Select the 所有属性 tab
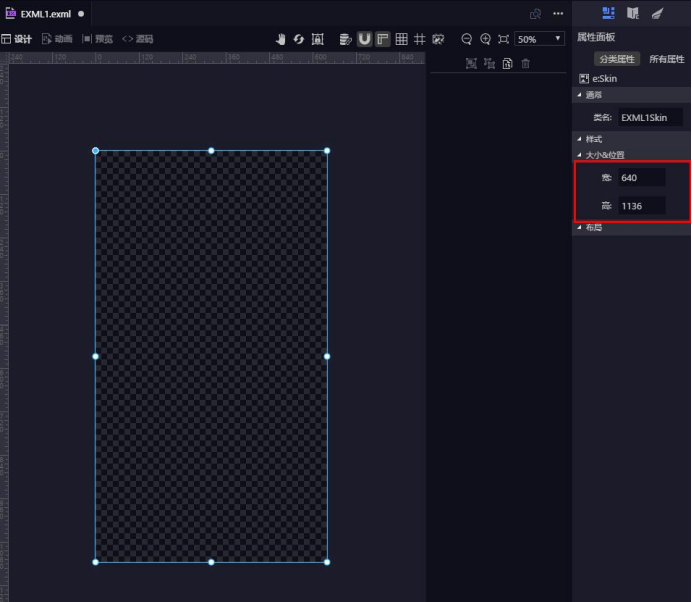The width and height of the screenshot is (692, 602). (666, 59)
